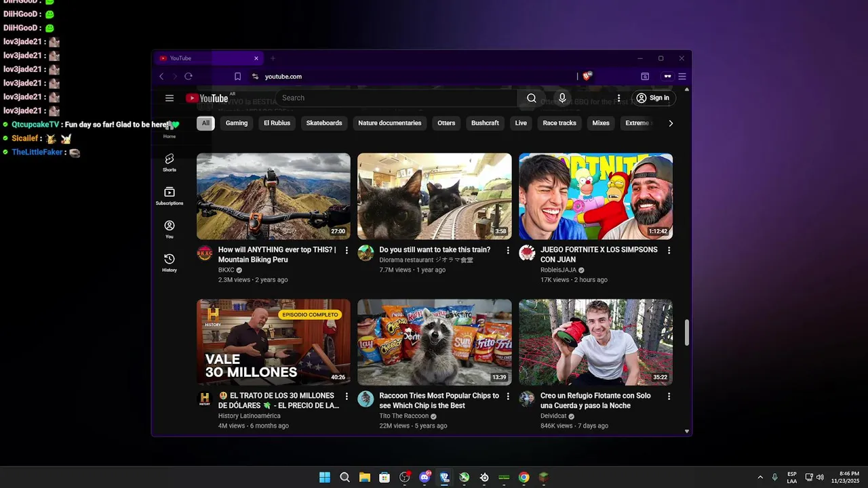Open Discord from the taskbar
Image resolution: width=868 pixels, height=488 pixels.
coord(425,477)
